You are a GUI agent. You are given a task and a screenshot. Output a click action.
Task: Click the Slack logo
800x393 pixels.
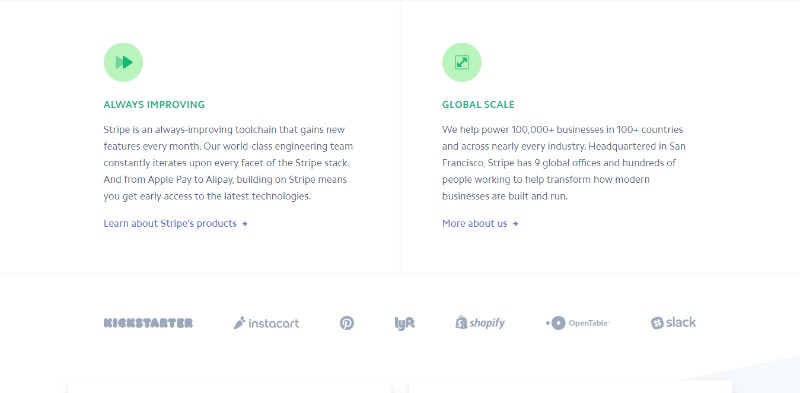click(x=673, y=323)
